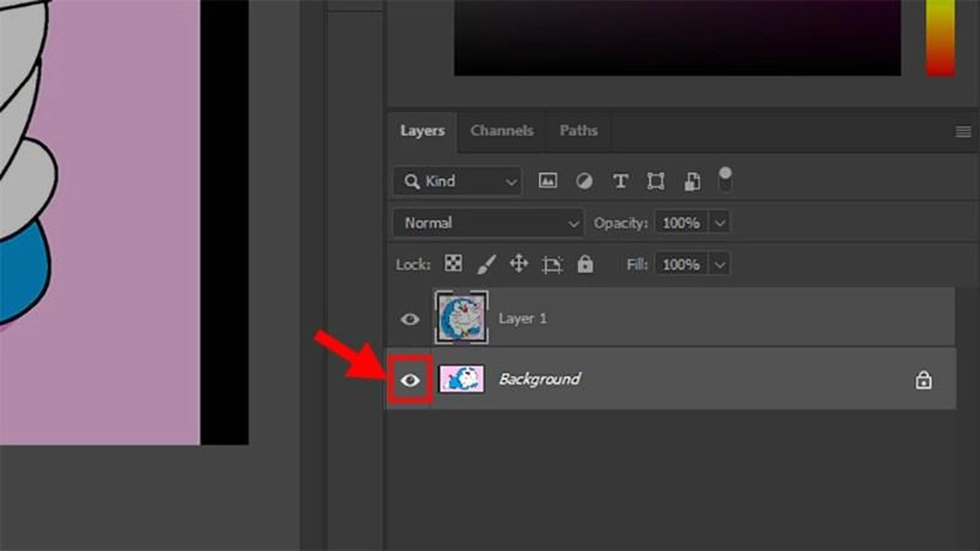The height and width of the screenshot is (551, 980).
Task: Click the Layer 1 name
Action: coord(523,319)
